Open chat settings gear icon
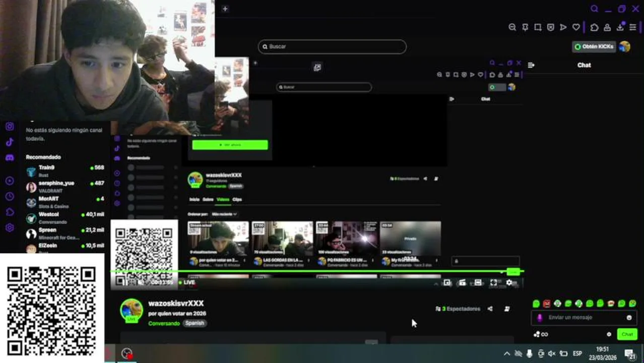The height and width of the screenshot is (363, 644). [609, 334]
